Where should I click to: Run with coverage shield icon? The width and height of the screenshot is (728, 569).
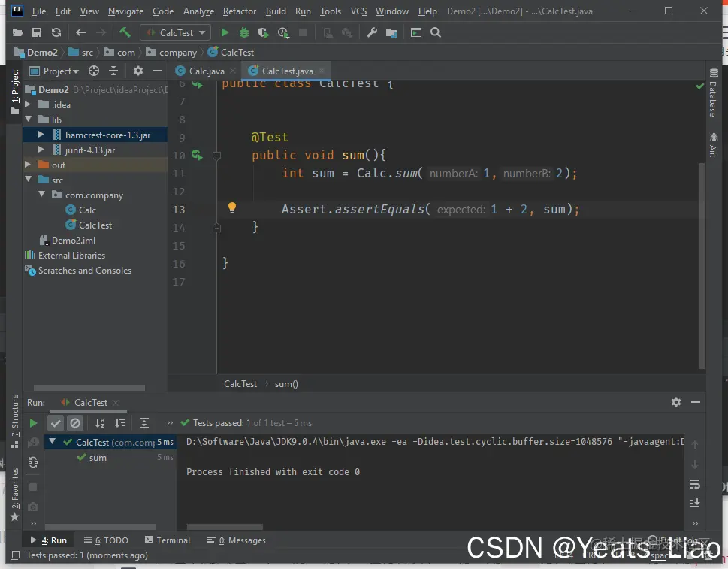(263, 32)
